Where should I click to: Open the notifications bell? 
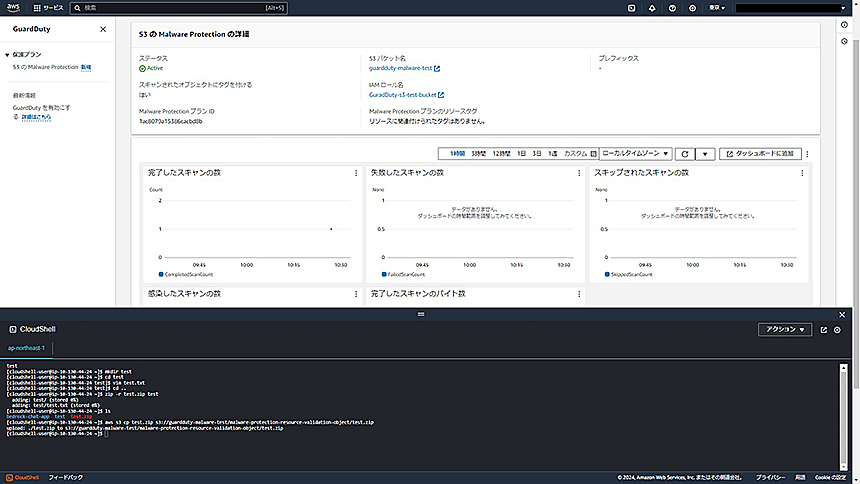(x=652, y=8)
